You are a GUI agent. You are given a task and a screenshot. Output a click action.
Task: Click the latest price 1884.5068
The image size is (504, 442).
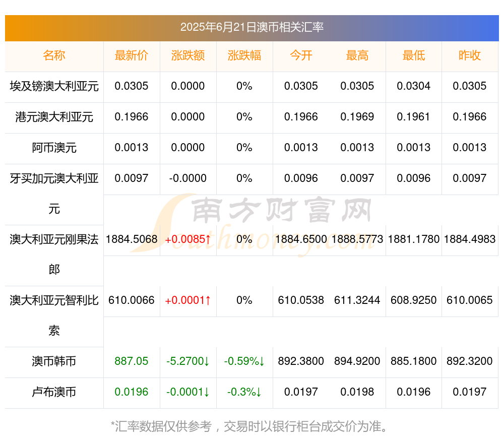point(132,239)
